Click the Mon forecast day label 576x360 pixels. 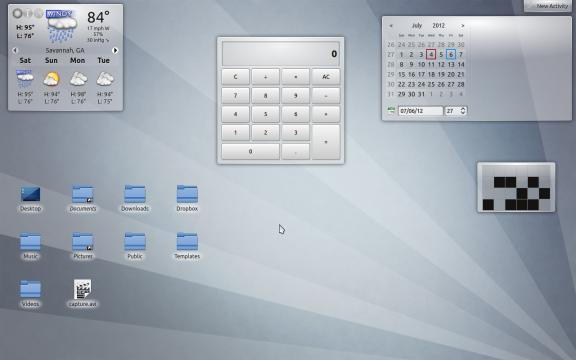point(78,60)
